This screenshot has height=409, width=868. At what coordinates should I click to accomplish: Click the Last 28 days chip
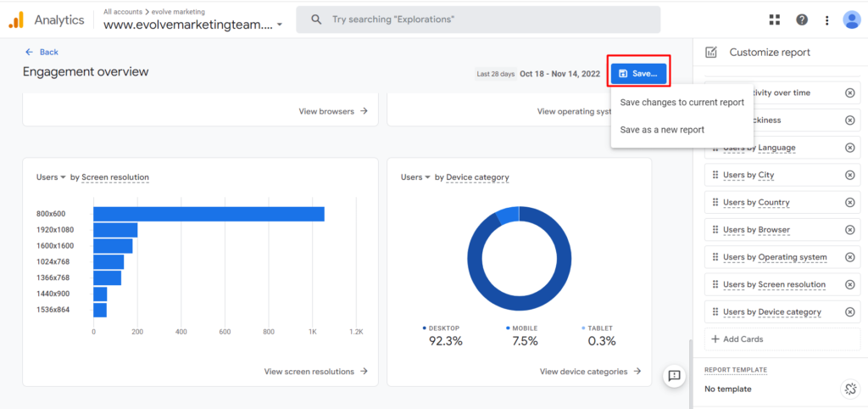tap(495, 74)
